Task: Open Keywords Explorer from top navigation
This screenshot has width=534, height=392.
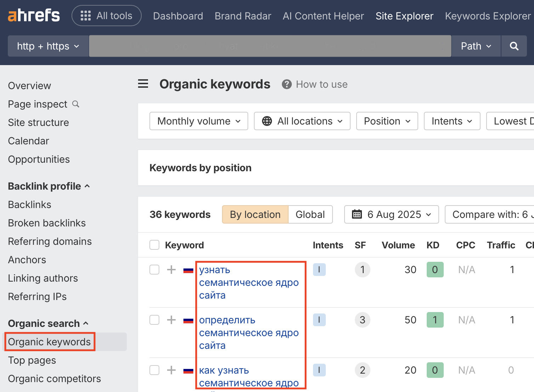Action: click(488, 16)
